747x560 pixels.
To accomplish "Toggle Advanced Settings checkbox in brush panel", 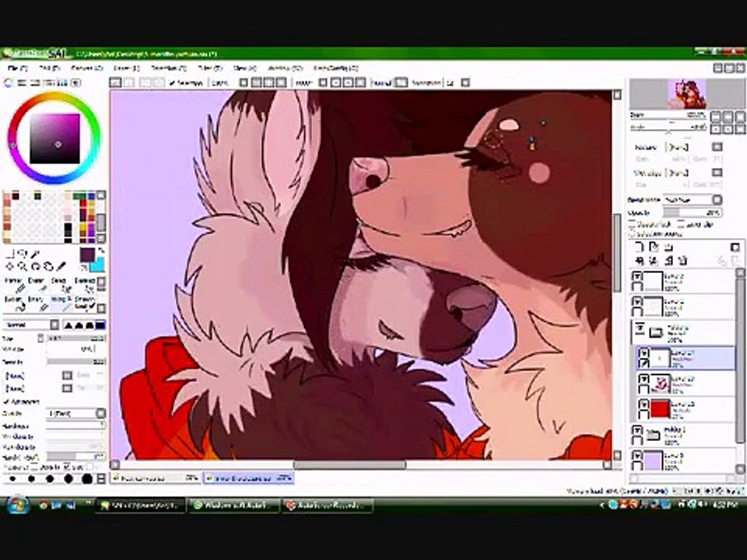I will pos(6,401).
